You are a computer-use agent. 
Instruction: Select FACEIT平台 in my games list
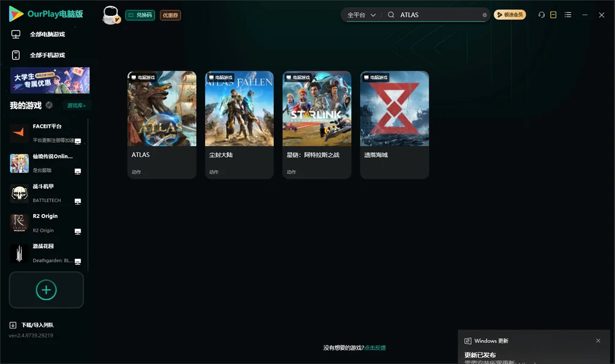pyautogui.click(x=46, y=133)
